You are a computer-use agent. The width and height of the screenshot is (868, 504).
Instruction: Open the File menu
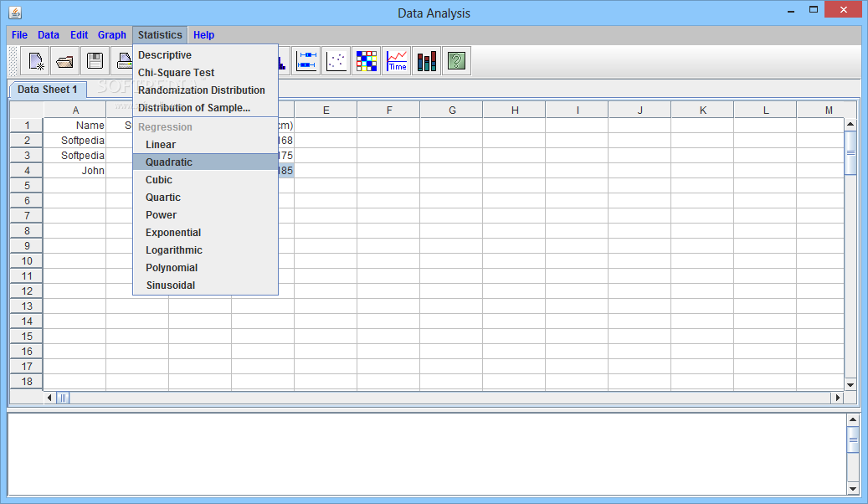coord(19,35)
